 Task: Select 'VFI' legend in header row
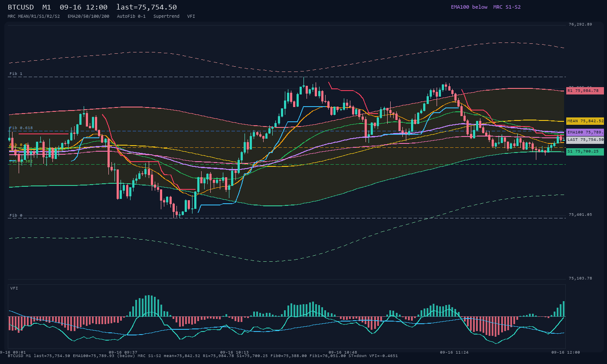click(191, 16)
